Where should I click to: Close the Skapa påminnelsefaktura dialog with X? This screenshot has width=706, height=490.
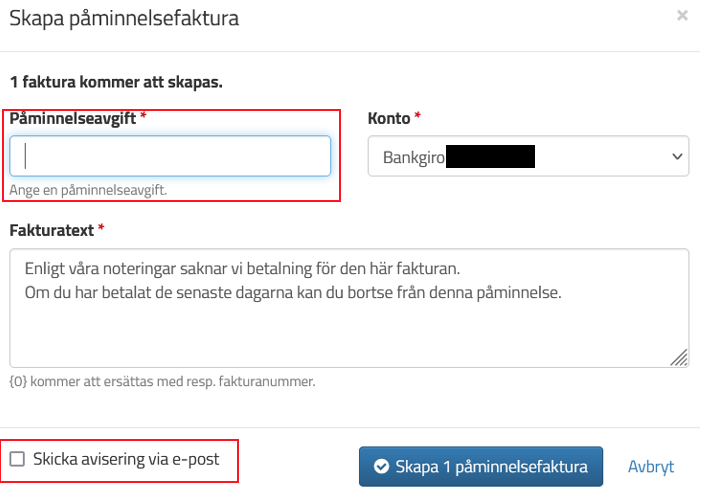pos(682,15)
